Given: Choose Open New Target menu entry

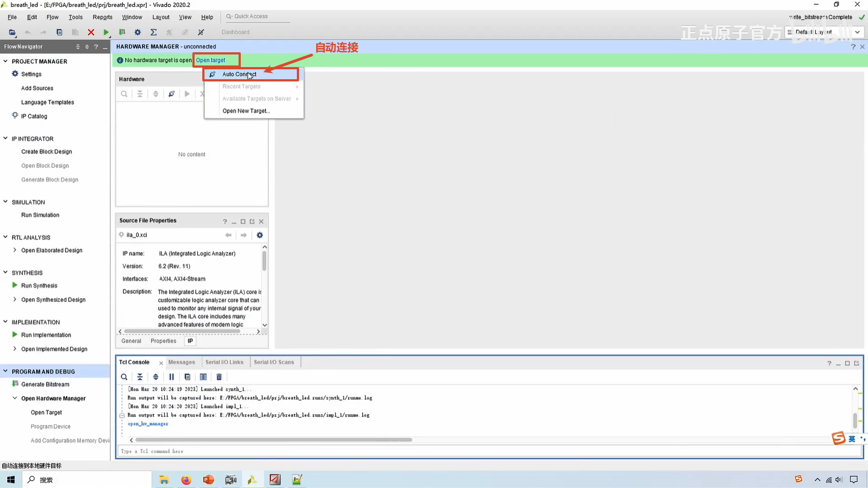Looking at the screenshot, I should (253, 111).
